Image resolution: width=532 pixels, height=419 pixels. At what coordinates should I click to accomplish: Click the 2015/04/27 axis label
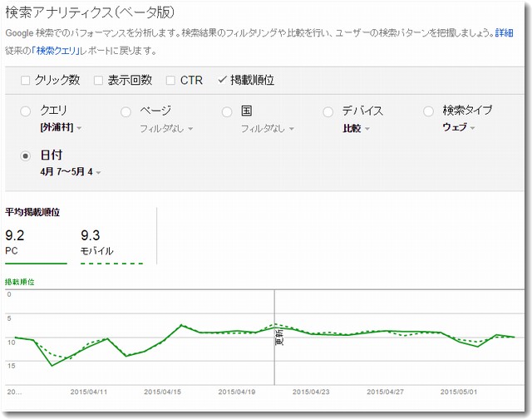tap(385, 392)
